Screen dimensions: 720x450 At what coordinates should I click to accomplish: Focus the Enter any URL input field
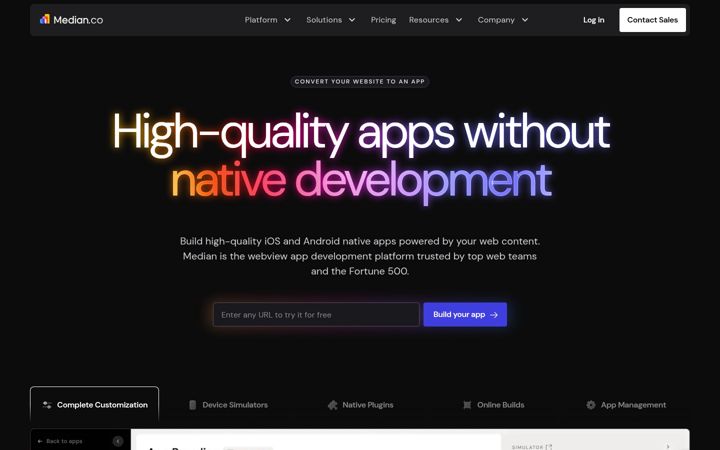pos(316,315)
